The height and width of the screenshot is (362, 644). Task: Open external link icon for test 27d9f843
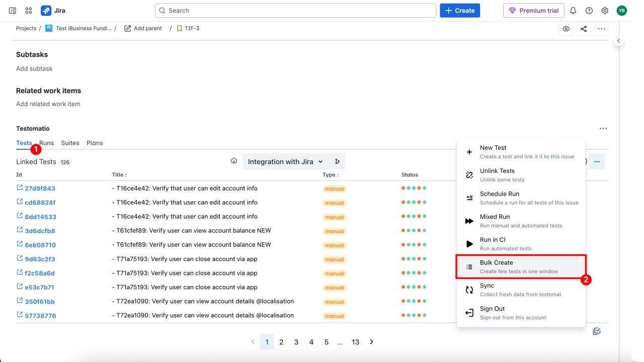coord(20,188)
